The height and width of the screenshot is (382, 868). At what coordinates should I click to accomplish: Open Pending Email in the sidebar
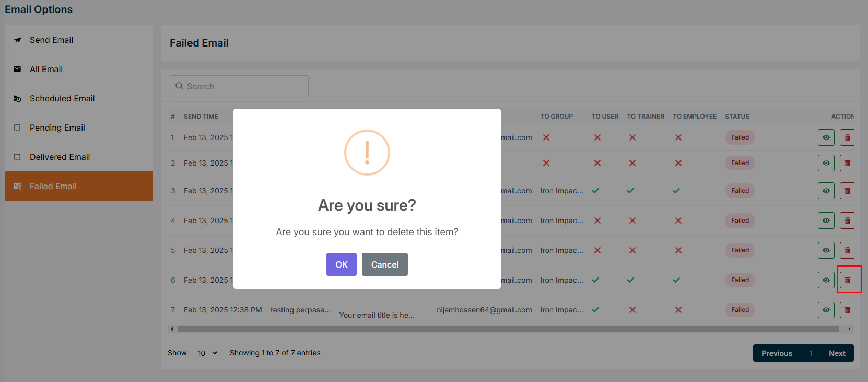pyautogui.click(x=57, y=128)
